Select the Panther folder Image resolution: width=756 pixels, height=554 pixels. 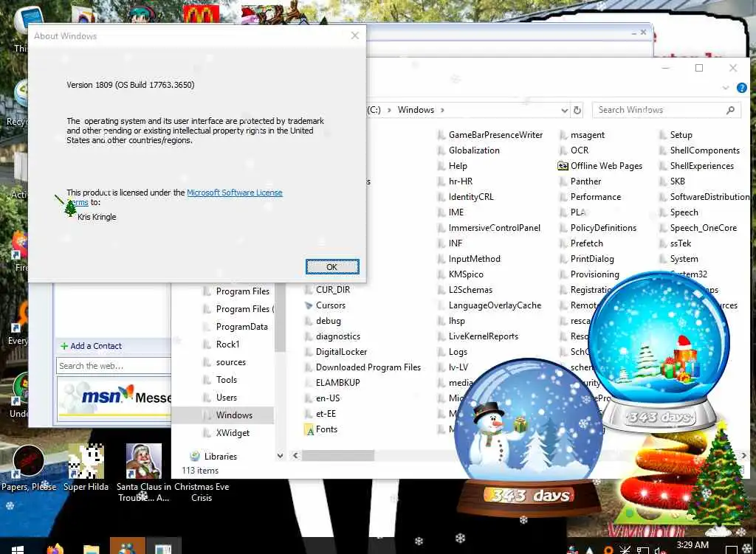tap(580, 181)
